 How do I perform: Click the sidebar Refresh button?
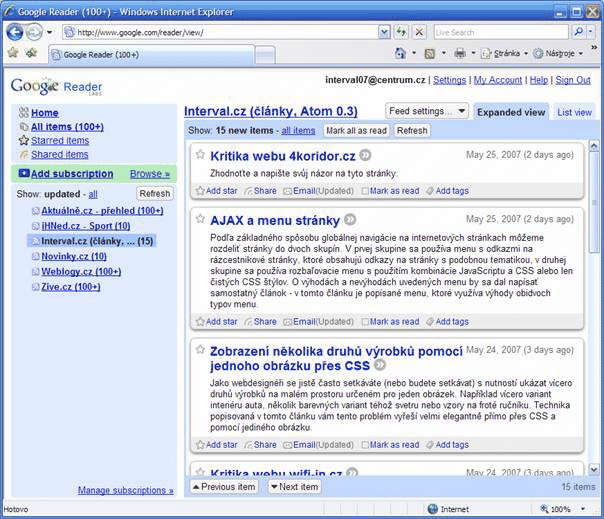tap(154, 193)
